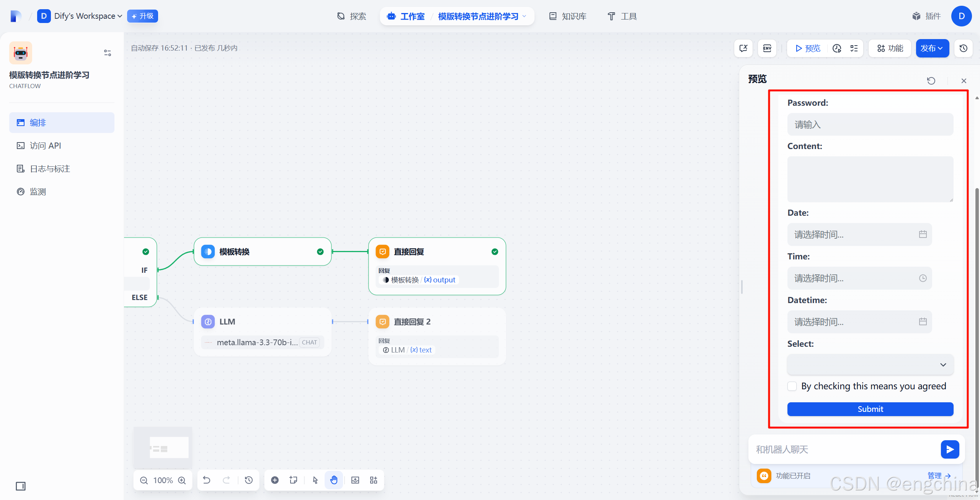Click the organize nodes layout icon
This screenshot has width=980, height=500.
click(374, 480)
